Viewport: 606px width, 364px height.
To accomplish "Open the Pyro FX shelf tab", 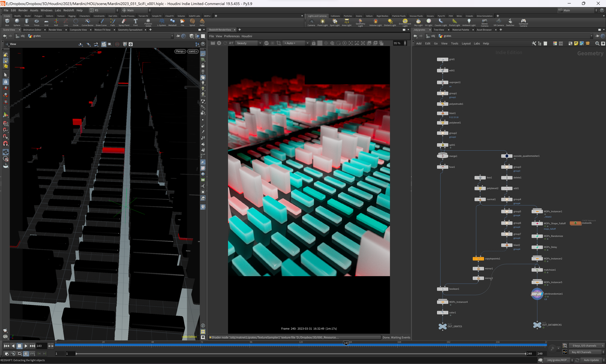I will [x=441, y=16].
